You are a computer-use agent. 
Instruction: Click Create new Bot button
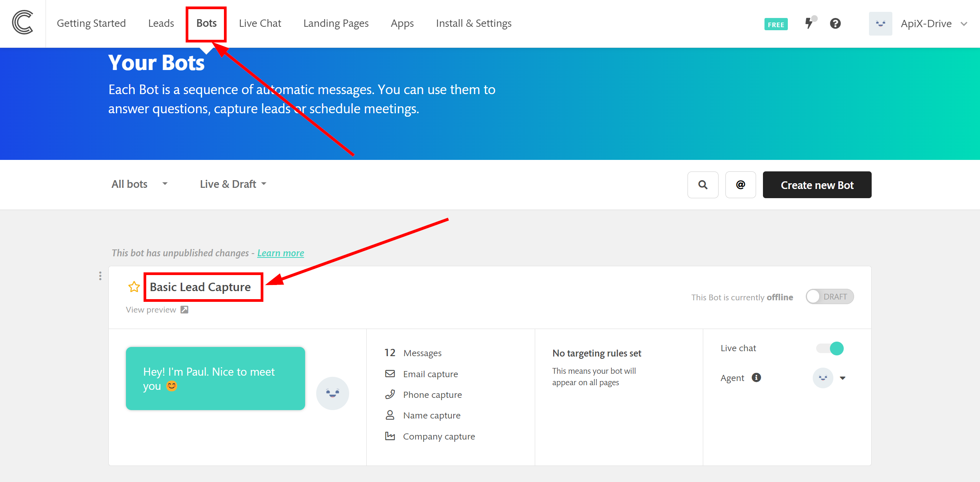pyautogui.click(x=818, y=185)
